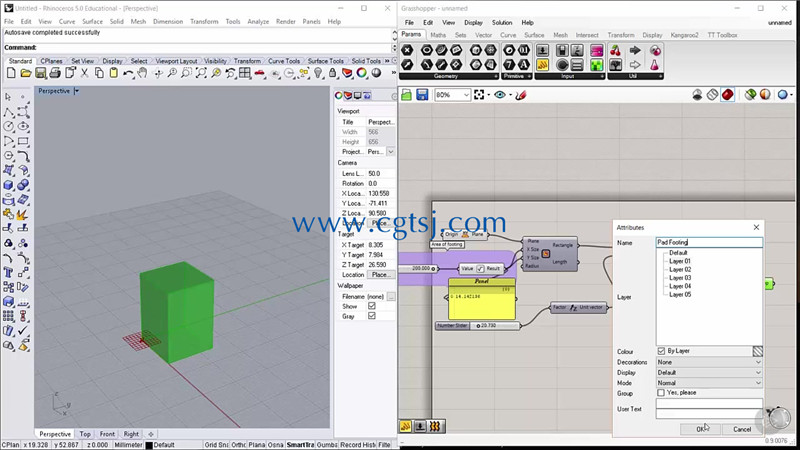
Task: Open the Projection dropdown in the Viewport panel
Action: [390, 152]
